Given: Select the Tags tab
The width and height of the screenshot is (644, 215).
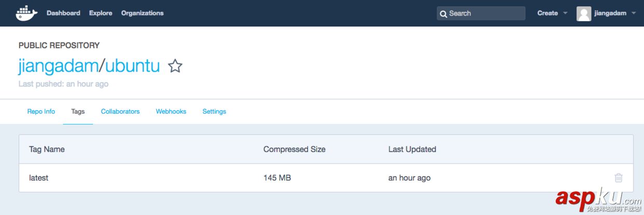Looking at the screenshot, I should pos(78,112).
